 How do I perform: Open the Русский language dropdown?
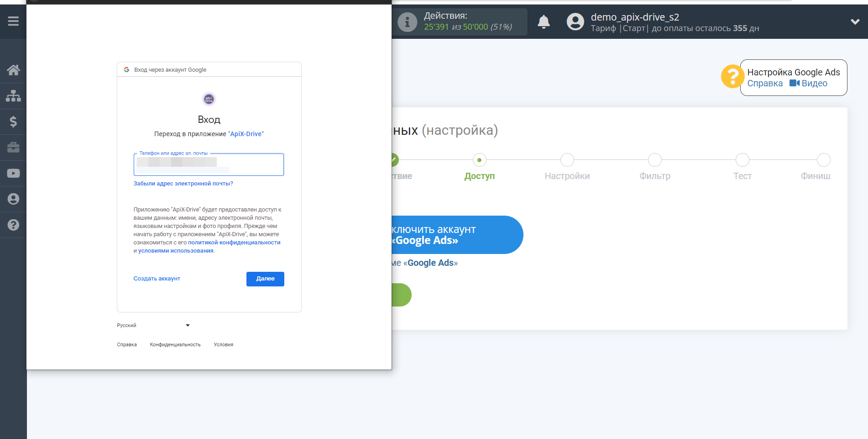point(153,325)
